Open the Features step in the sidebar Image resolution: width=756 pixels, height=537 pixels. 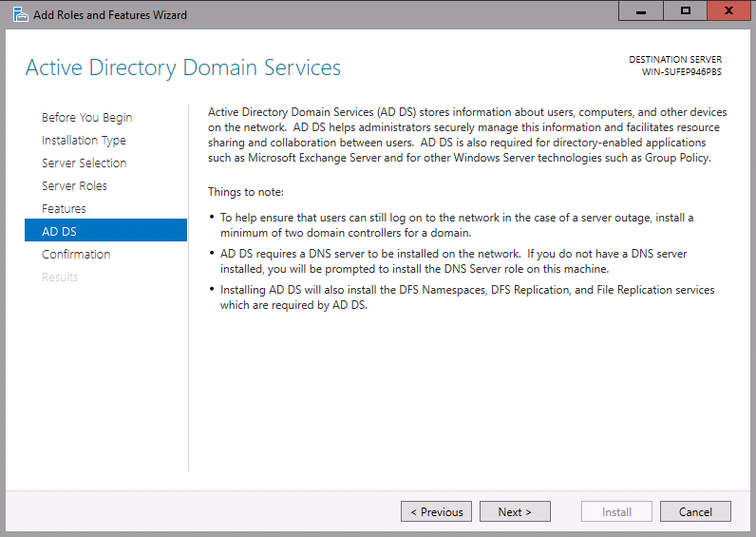pos(64,208)
